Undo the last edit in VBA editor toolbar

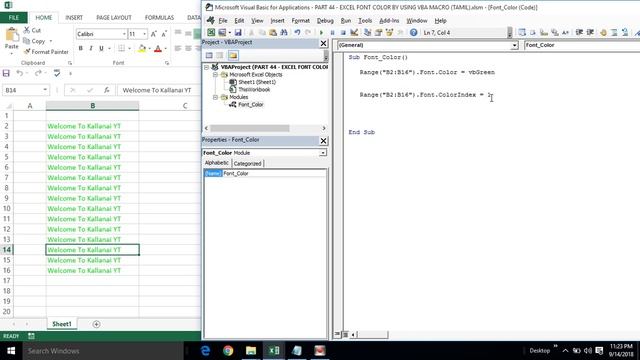(297, 33)
